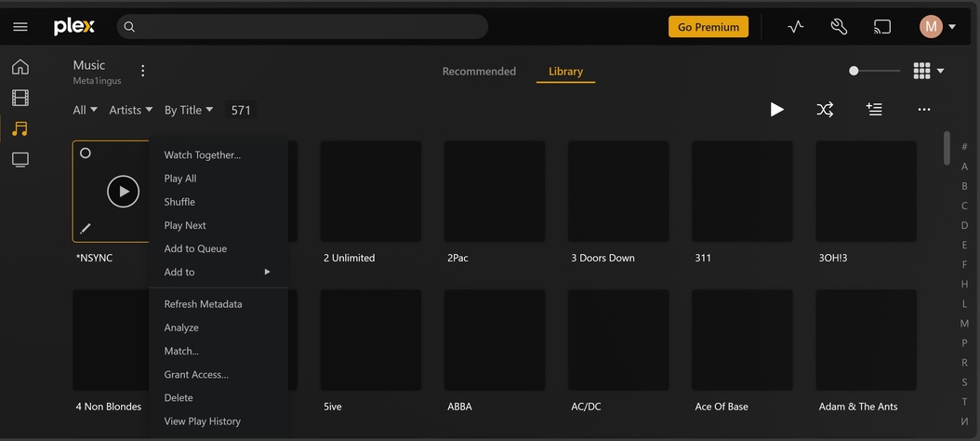
Task: Jump to # in alphabet index
Action: (964, 147)
